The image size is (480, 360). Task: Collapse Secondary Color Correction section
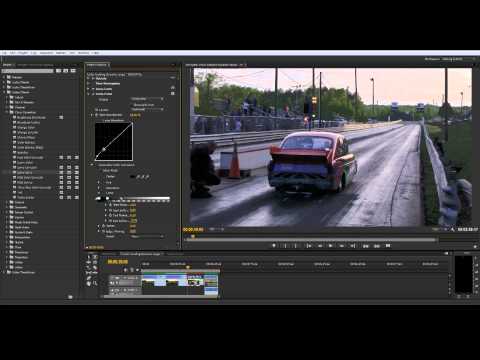pos(92,165)
